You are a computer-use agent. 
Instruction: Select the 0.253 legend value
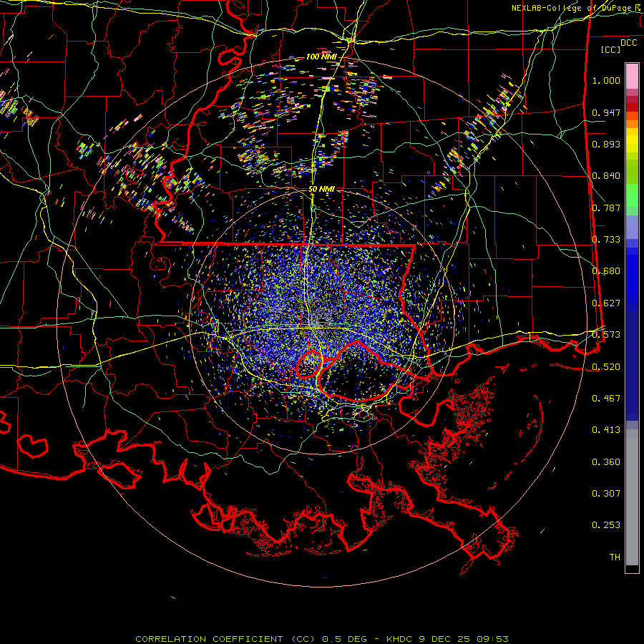[x=606, y=525]
